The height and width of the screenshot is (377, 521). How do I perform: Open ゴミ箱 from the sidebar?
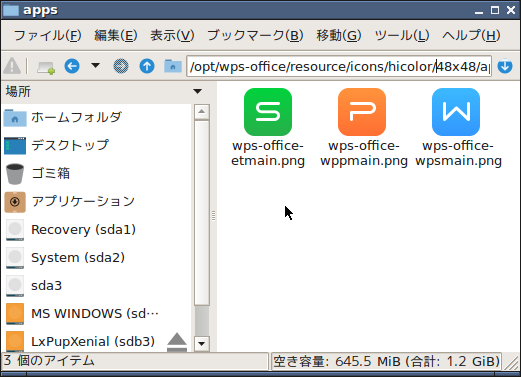click(x=97, y=173)
